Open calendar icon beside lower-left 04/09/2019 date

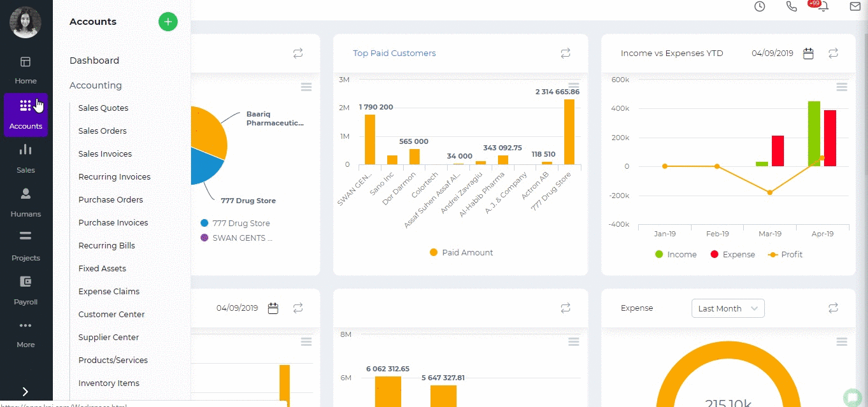273,308
